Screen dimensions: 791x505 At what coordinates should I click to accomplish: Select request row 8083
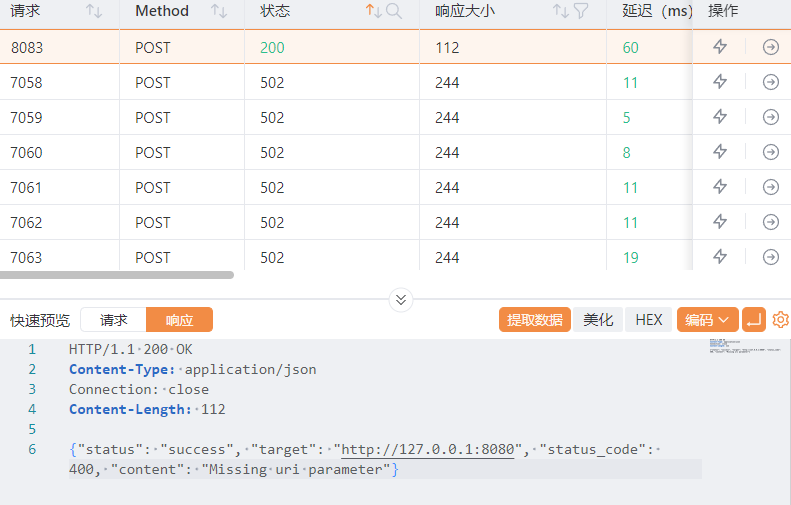click(396, 47)
